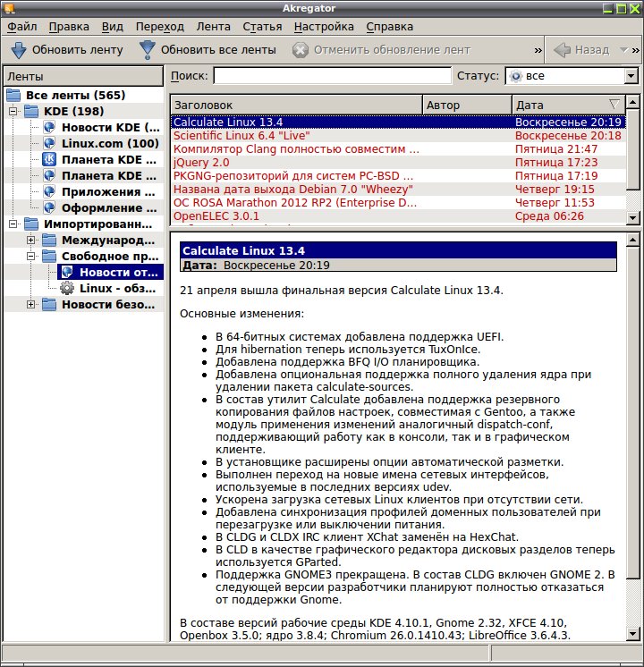This screenshot has height=667, width=644.
Task: Open the Вид menu
Action: 113,26
